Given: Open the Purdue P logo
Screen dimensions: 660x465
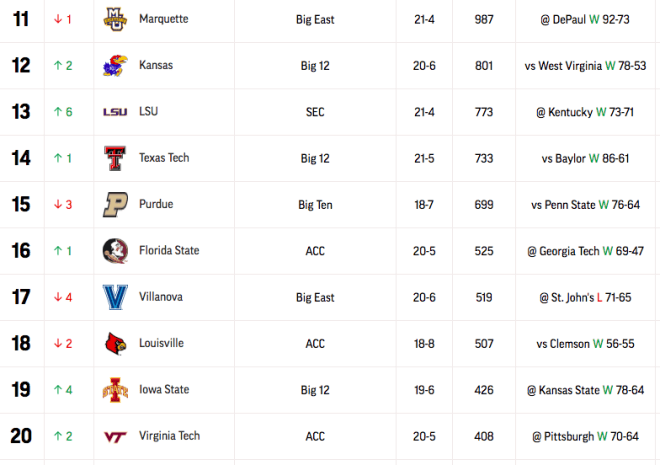Looking at the screenshot, I should [x=115, y=205].
